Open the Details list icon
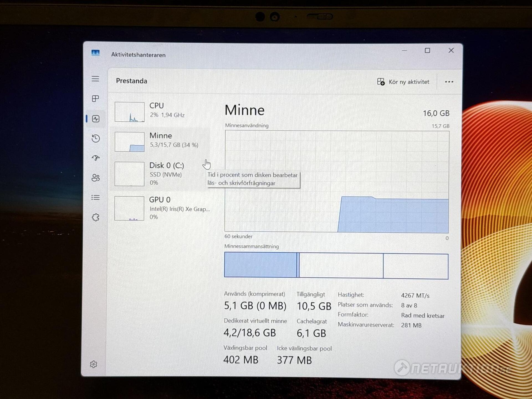 tap(96, 197)
